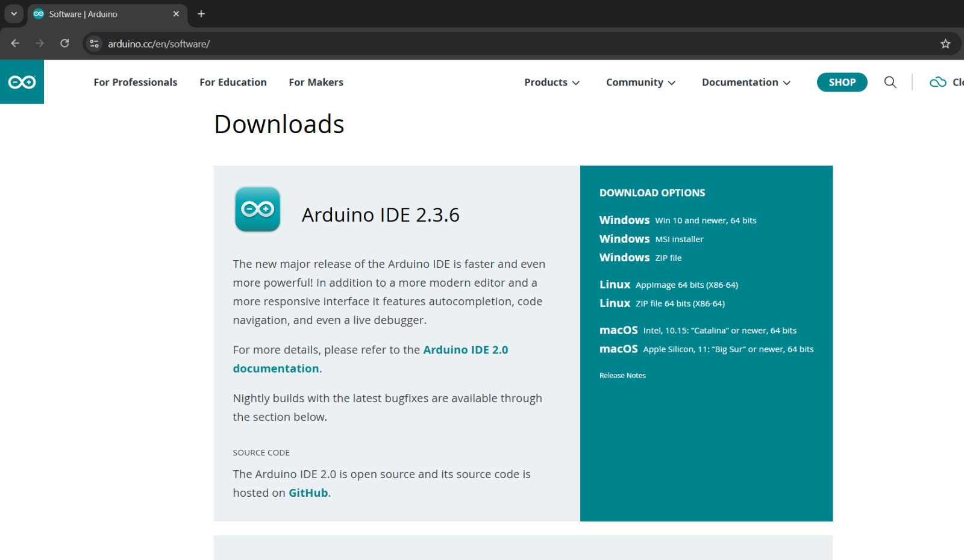This screenshot has height=560, width=964.
Task: Expand the Community dropdown menu
Action: (640, 82)
